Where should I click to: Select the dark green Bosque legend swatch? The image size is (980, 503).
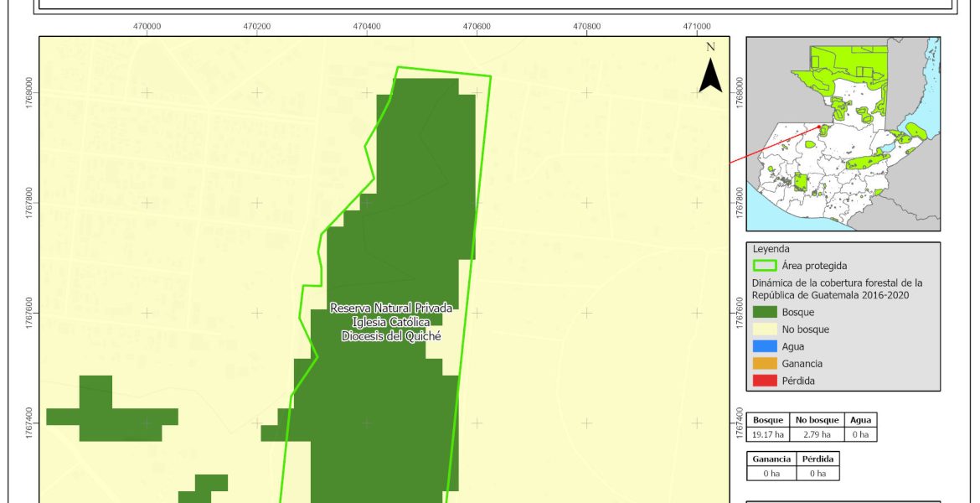pos(765,312)
